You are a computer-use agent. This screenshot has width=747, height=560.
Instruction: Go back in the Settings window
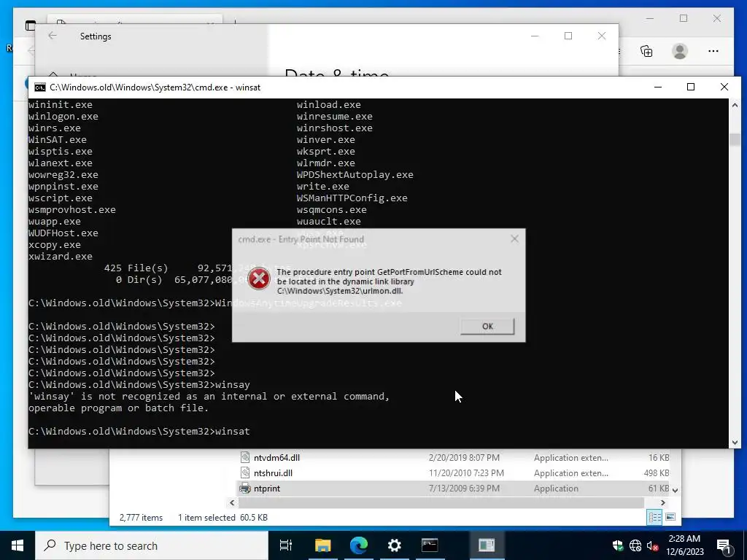pos(53,36)
